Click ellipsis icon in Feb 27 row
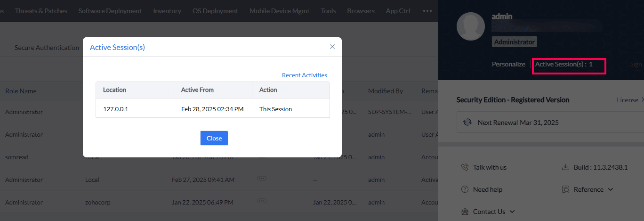The height and width of the screenshot is (221, 644). pos(262,178)
